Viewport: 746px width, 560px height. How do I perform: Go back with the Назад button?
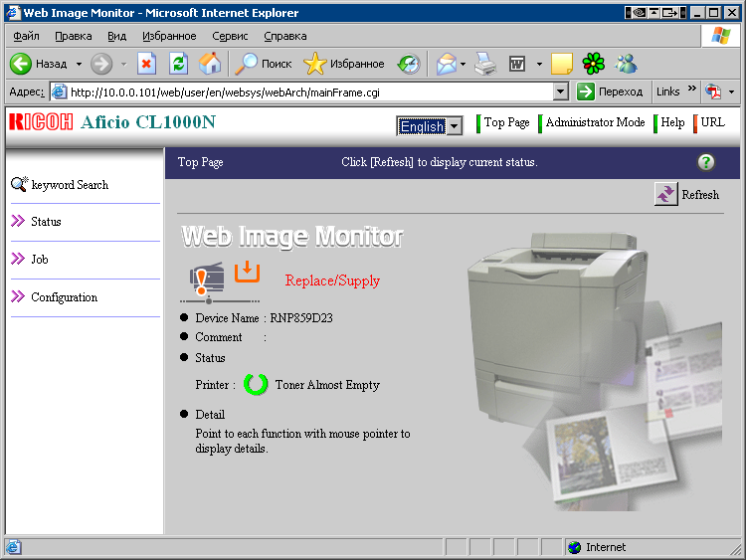pyautogui.click(x=38, y=64)
